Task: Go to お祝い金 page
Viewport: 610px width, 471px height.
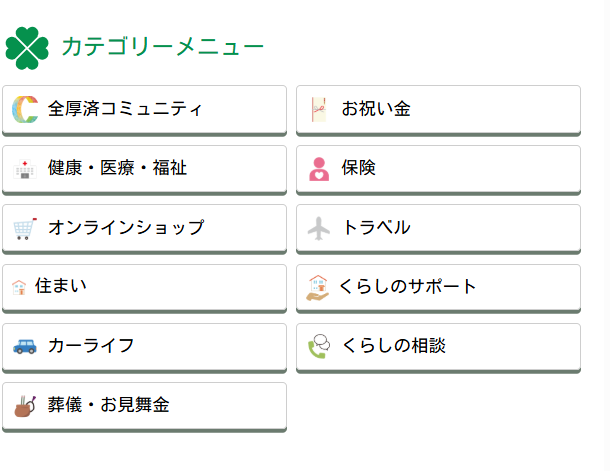Action: click(376, 108)
